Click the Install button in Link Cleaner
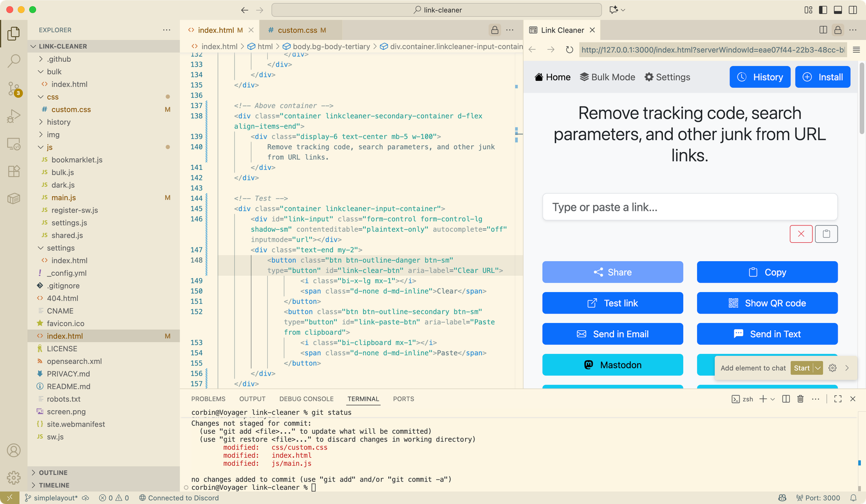The image size is (866, 504). (x=822, y=77)
